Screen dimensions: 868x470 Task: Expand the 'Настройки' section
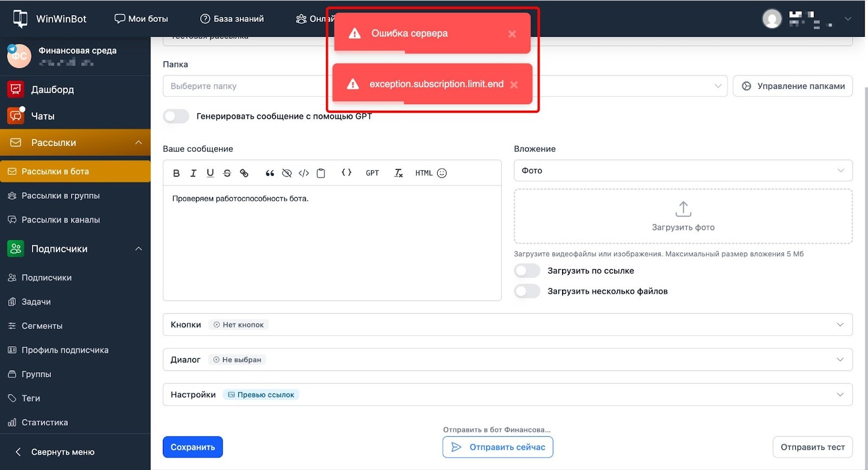pos(507,395)
